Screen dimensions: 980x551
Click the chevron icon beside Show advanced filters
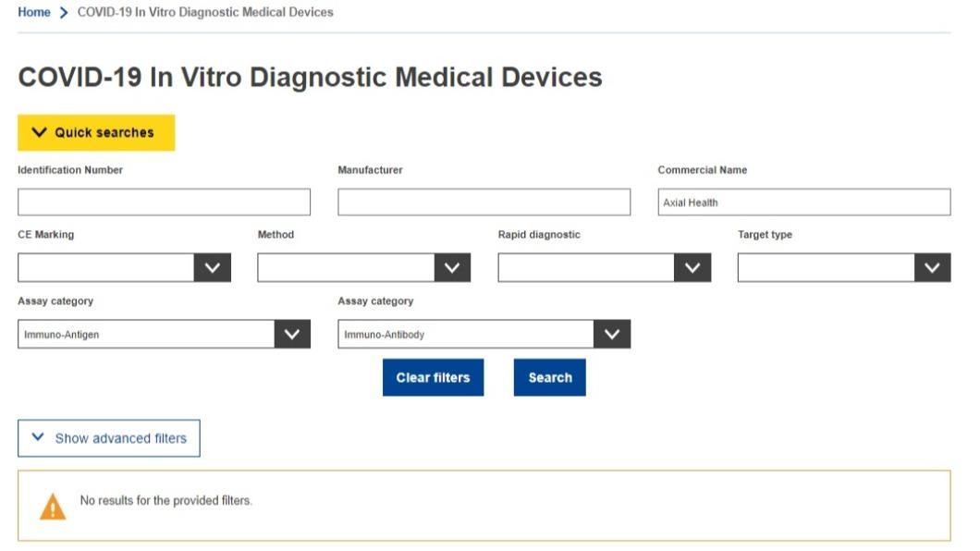pyautogui.click(x=38, y=436)
